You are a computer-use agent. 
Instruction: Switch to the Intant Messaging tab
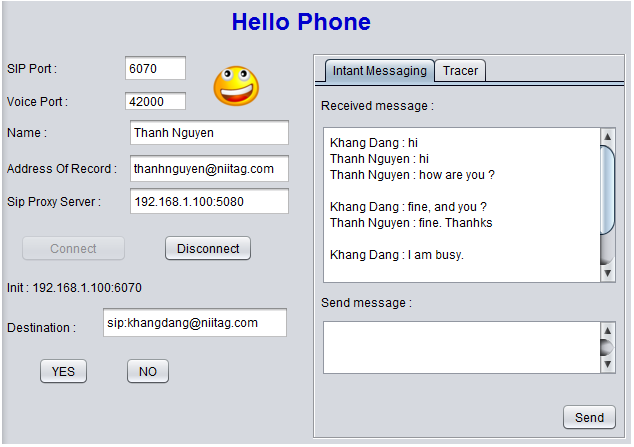(x=379, y=71)
